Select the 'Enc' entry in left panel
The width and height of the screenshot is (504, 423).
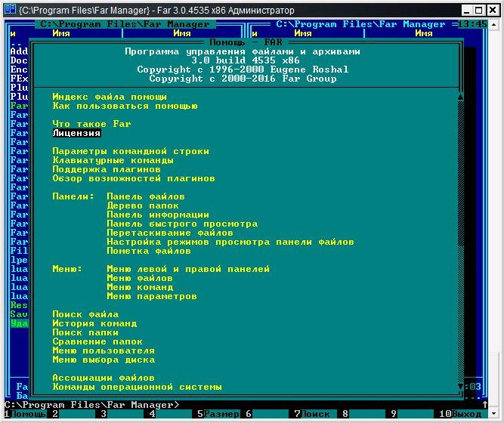tap(19, 69)
